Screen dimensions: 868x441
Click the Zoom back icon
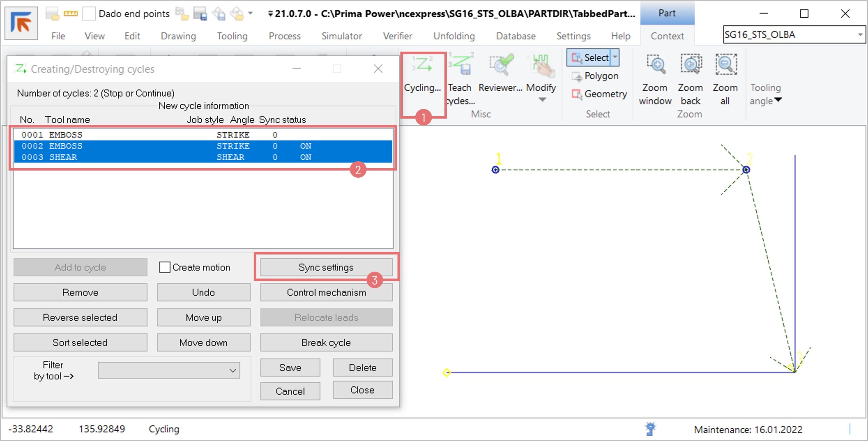pos(690,64)
